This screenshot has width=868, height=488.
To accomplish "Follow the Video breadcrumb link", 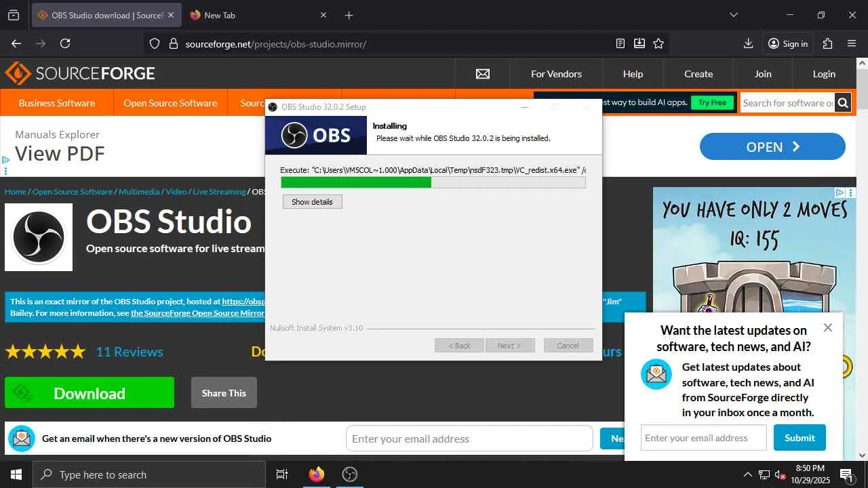I will [176, 192].
